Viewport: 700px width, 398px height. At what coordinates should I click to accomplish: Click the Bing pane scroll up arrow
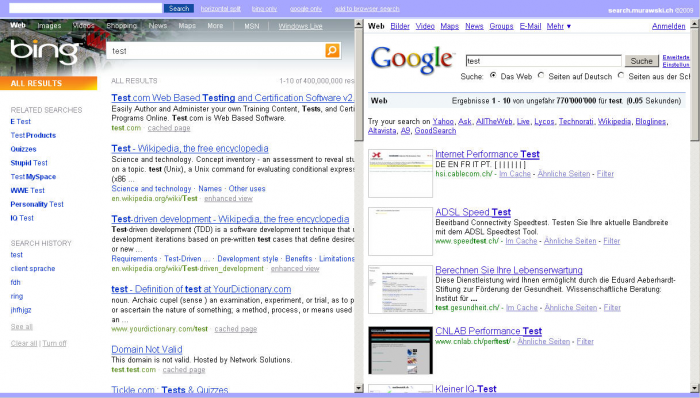(359, 24)
